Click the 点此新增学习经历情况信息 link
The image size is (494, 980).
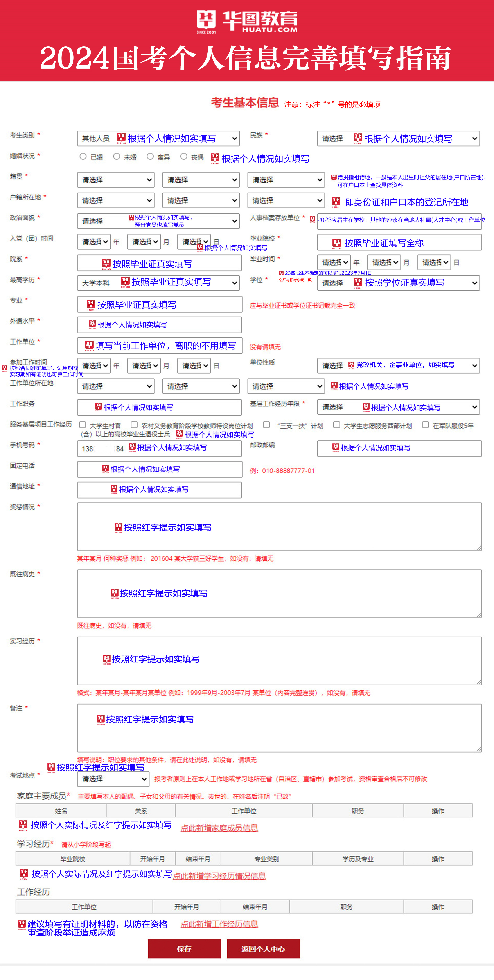pyautogui.click(x=219, y=876)
